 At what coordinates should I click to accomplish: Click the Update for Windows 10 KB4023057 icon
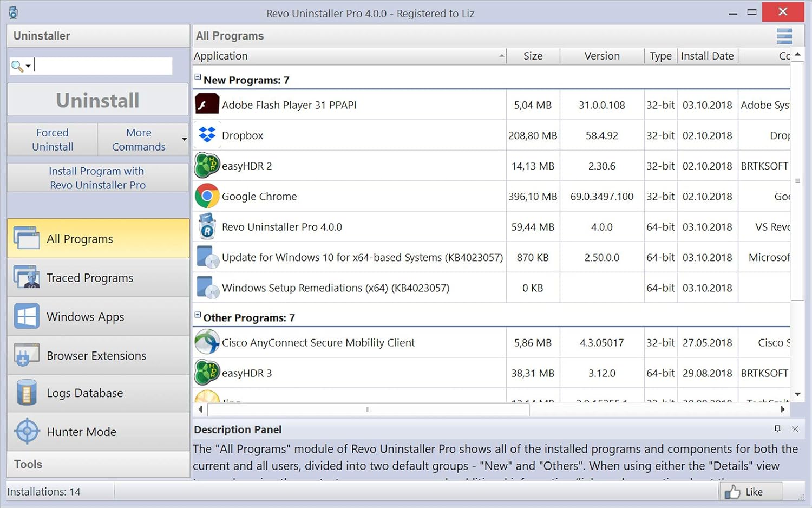click(207, 257)
